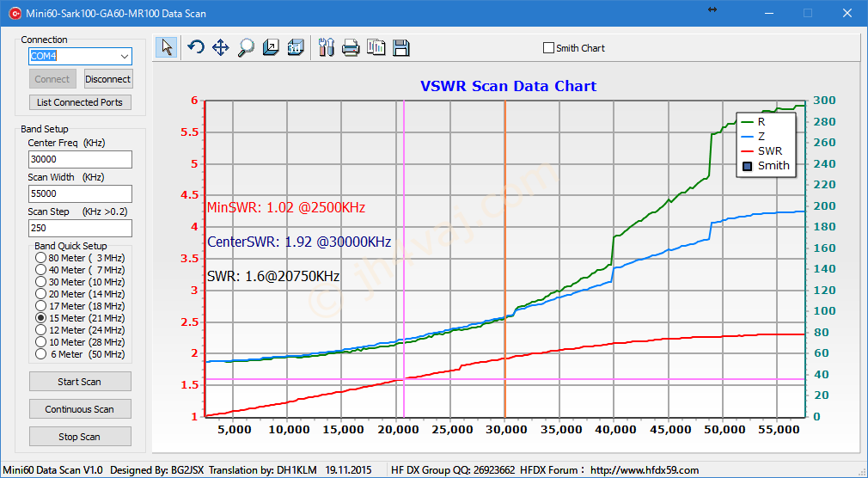
Task: Select 10 Meter (28 MHz) band
Action: click(x=40, y=342)
